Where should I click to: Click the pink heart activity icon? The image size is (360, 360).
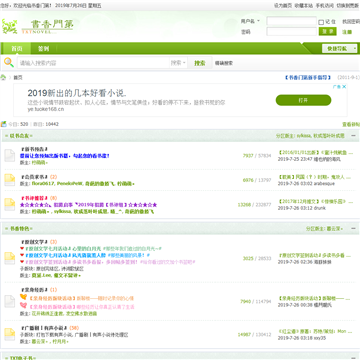tap(23, 305)
